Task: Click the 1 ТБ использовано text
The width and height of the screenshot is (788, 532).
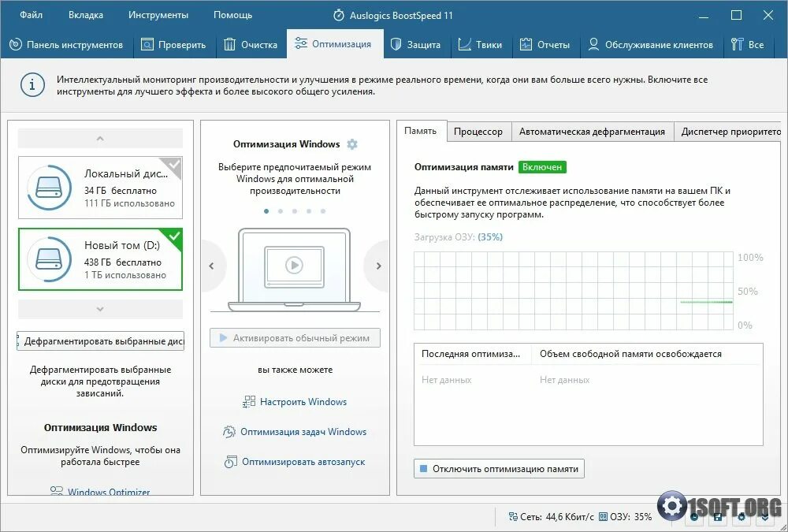Action: (x=125, y=275)
